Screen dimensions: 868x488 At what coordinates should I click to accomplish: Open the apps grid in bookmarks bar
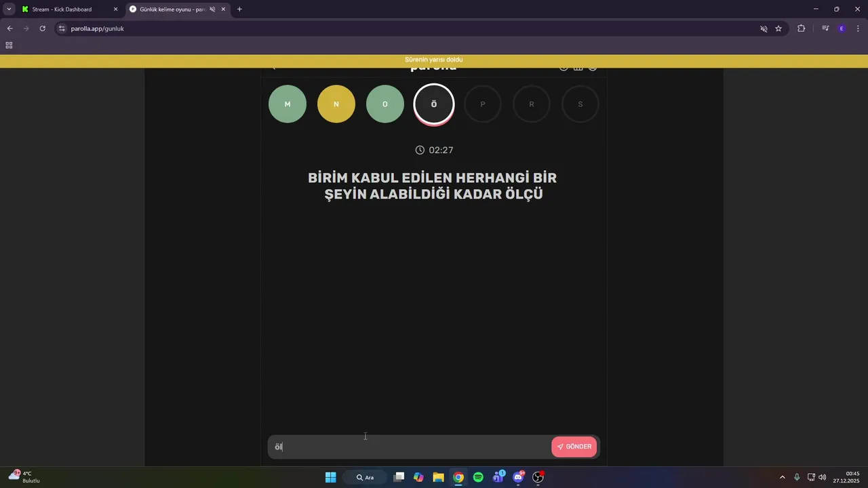(x=9, y=45)
